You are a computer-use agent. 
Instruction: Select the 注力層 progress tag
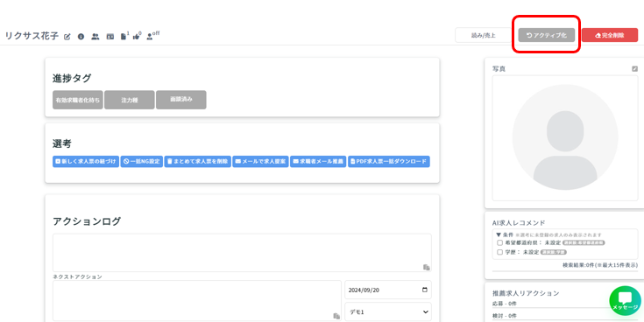click(130, 100)
